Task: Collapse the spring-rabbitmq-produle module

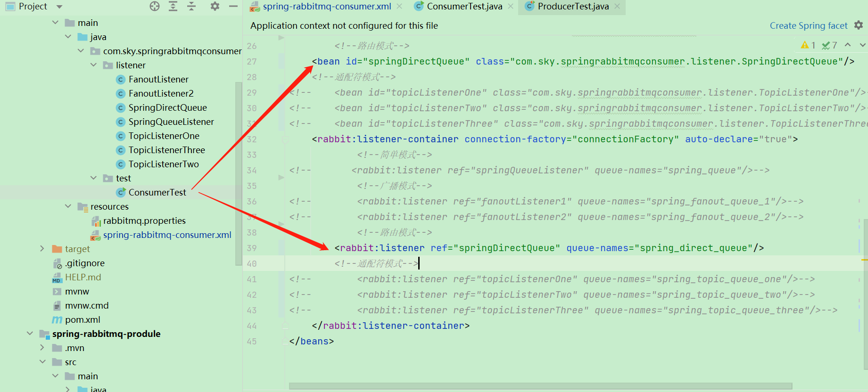Action: point(30,334)
